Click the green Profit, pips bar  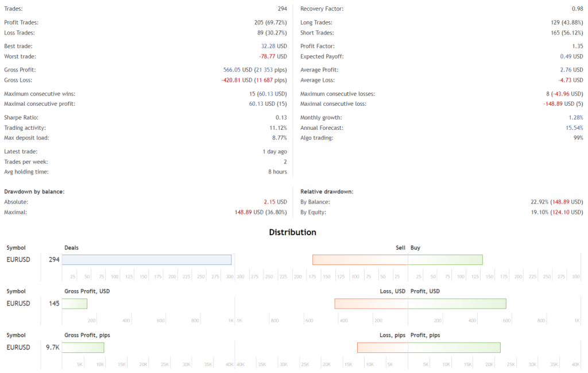(x=454, y=347)
